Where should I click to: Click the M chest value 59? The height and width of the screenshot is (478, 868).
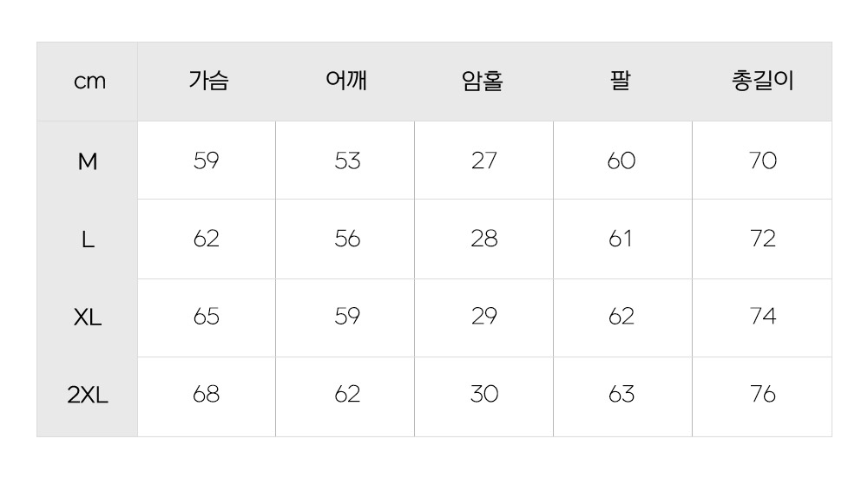207,161
